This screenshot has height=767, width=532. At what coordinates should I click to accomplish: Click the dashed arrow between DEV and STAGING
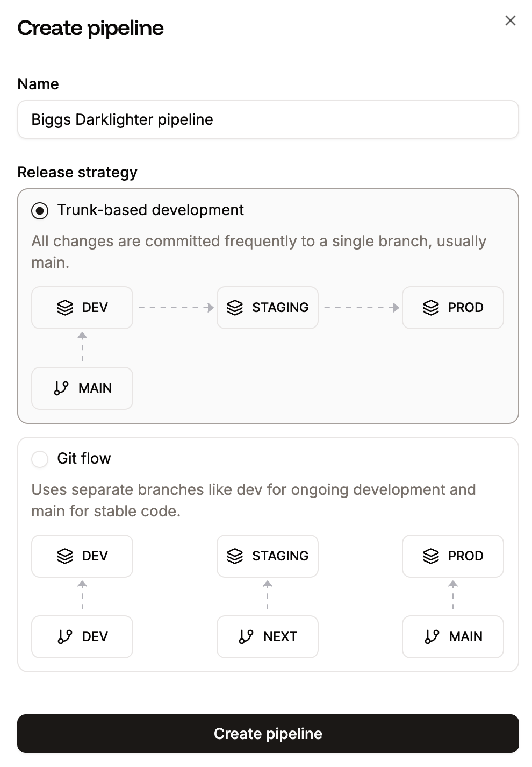click(x=175, y=308)
